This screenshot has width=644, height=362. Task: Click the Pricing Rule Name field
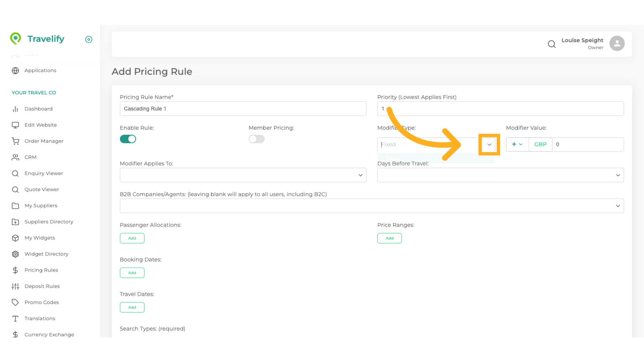pos(243,109)
